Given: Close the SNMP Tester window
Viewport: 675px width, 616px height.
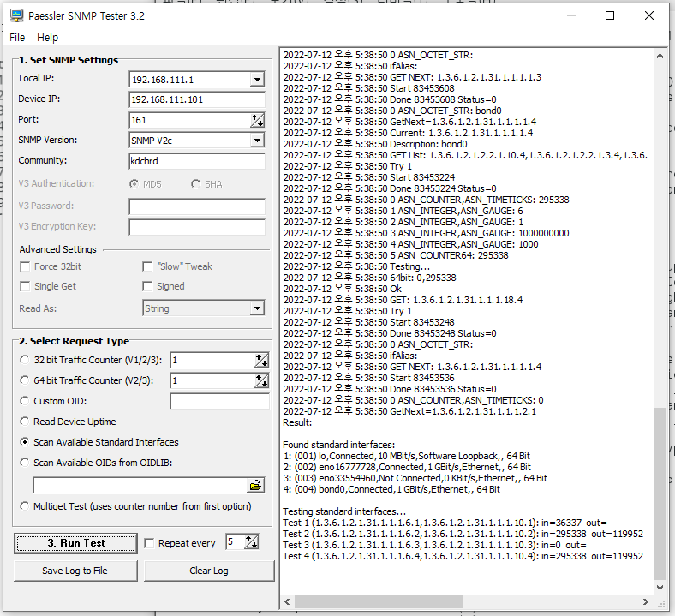Looking at the screenshot, I should 649,16.
